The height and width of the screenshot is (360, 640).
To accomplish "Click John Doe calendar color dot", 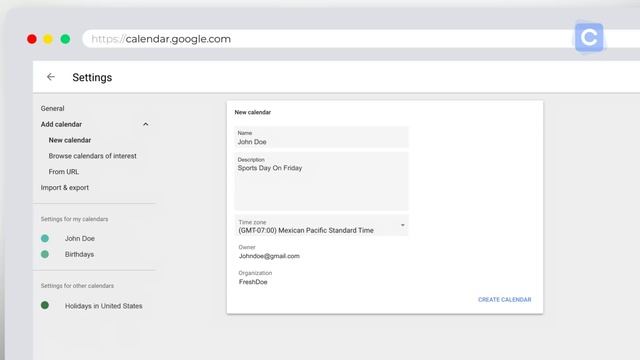I will click(45, 238).
